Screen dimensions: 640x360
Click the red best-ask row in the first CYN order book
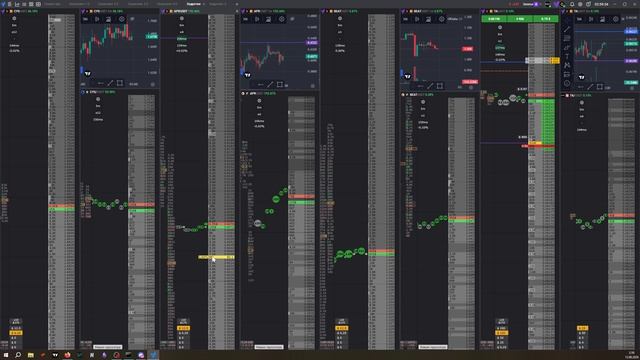coord(62,206)
